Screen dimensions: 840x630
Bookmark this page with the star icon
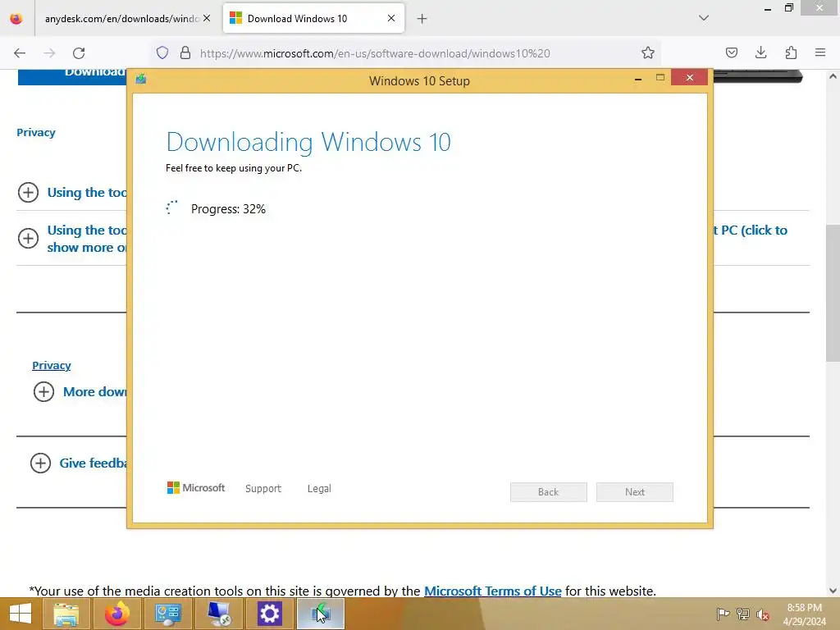coord(648,52)
